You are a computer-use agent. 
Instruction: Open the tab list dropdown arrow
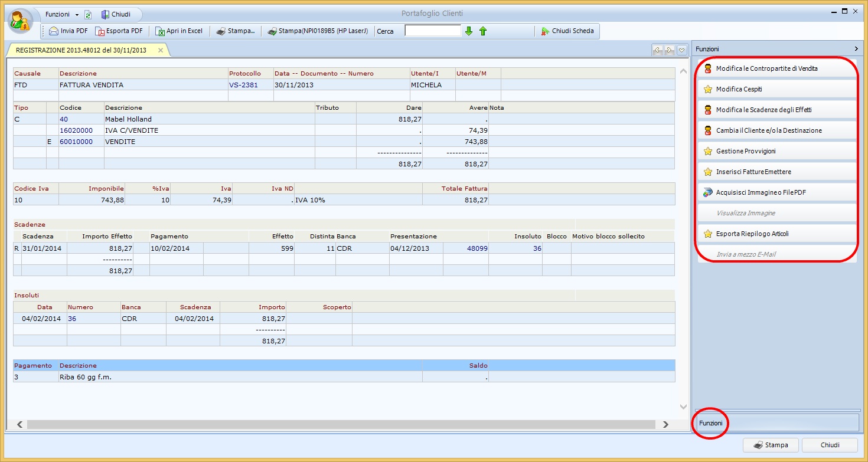click(x=681, y=50)
